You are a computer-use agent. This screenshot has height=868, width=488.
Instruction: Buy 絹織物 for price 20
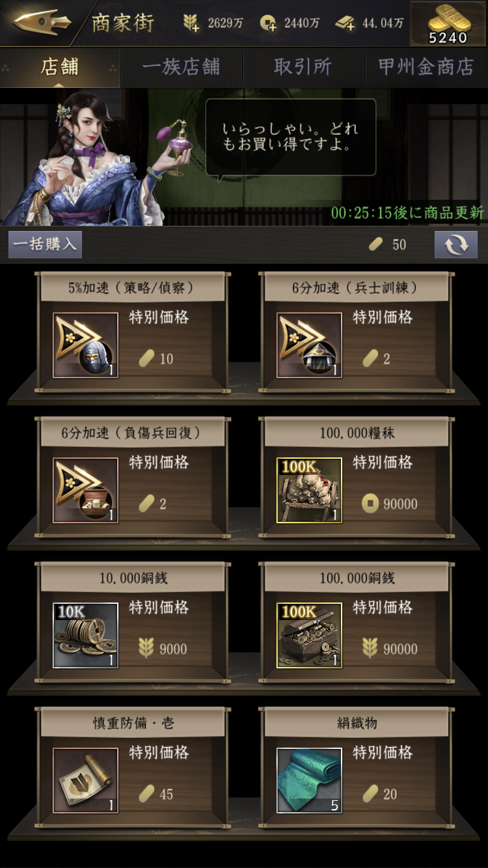(x=381, y=794)
